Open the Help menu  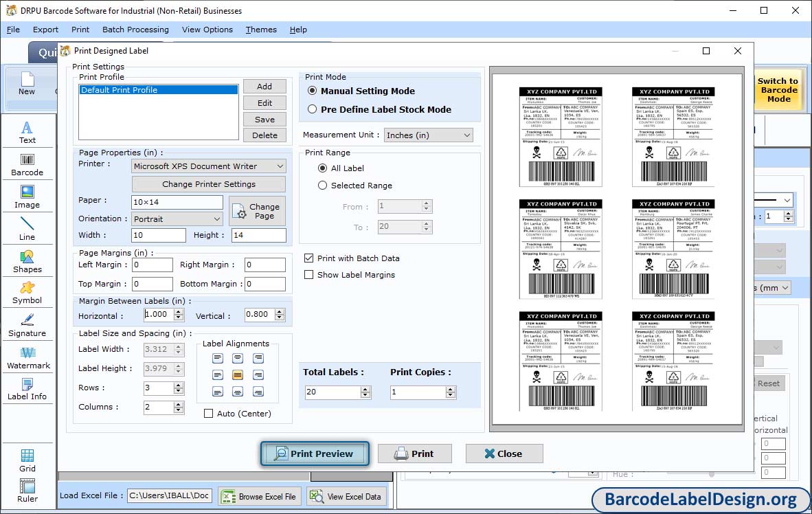click(x=298, y=30)
